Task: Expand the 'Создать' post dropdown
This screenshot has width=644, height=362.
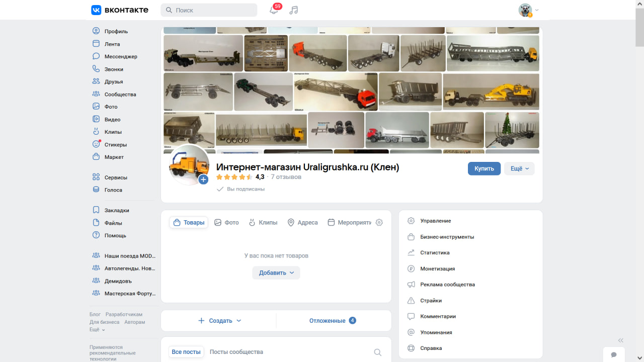Action: coord(220,321)
